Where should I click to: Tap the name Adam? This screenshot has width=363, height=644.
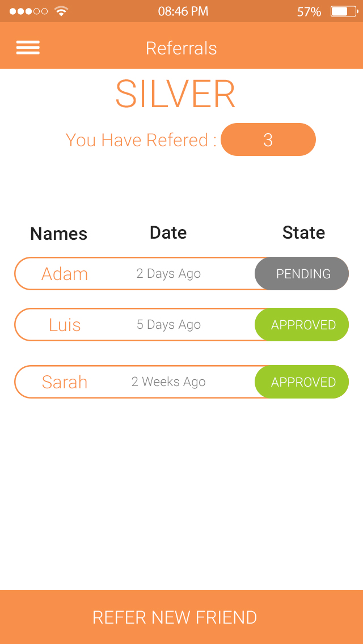point(65,274)
